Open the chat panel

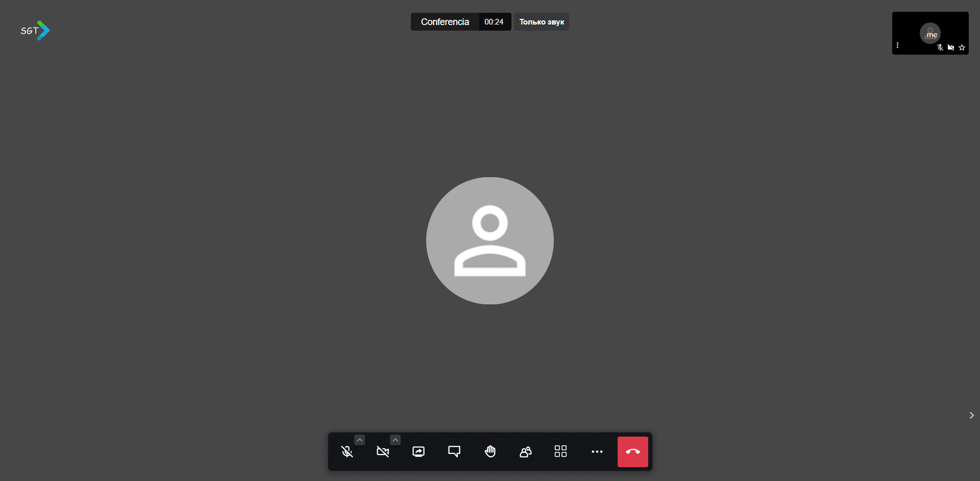tap(454, 452)
